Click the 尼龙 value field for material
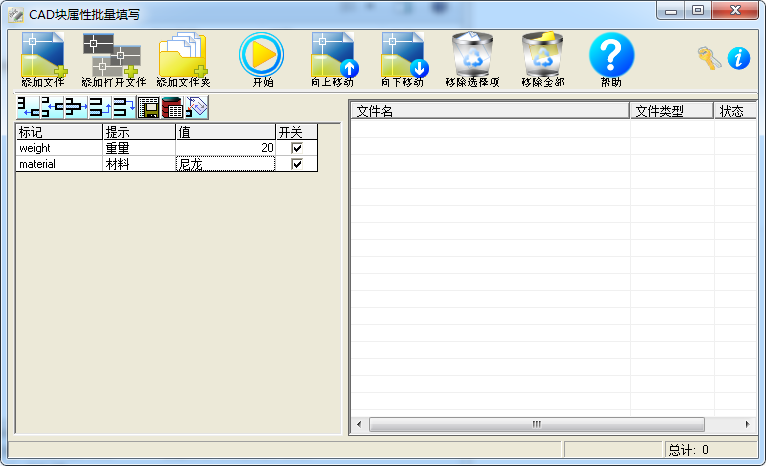 click(x=225, y=164)
